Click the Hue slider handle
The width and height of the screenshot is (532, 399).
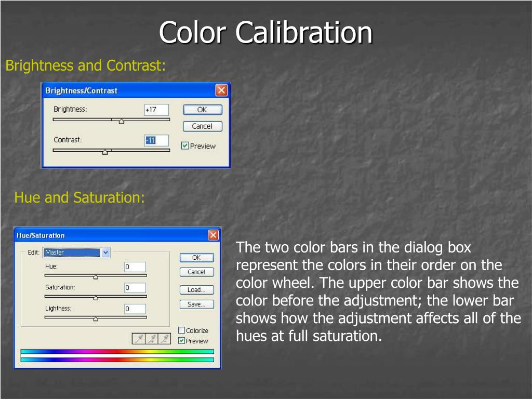96,277
